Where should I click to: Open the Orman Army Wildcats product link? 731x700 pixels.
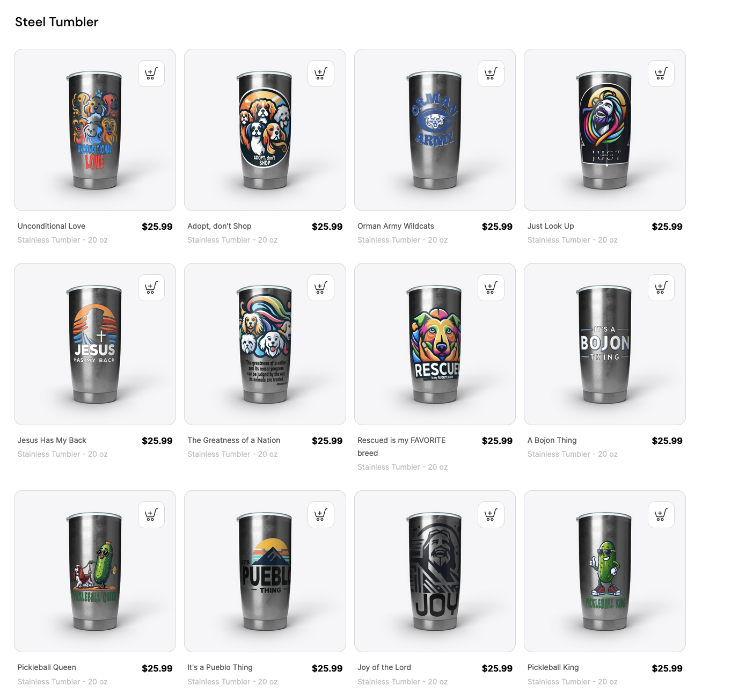pos(396,226)
